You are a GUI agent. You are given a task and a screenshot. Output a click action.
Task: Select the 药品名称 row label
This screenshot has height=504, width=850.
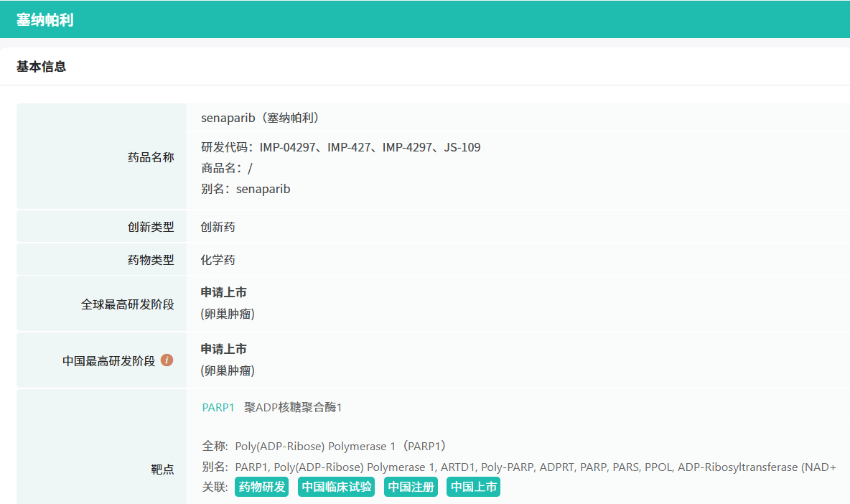pyautogui.click(x=151, y=157)
